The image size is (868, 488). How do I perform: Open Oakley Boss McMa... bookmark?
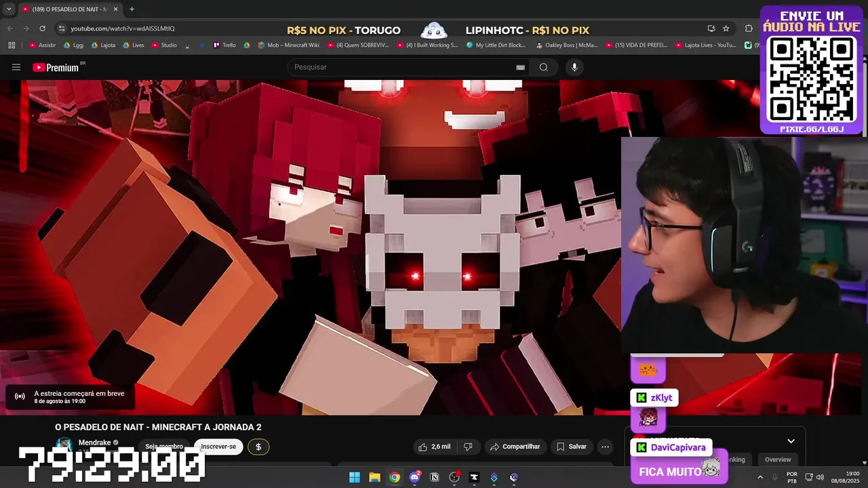pyautogui.click(x=567, y=45)
